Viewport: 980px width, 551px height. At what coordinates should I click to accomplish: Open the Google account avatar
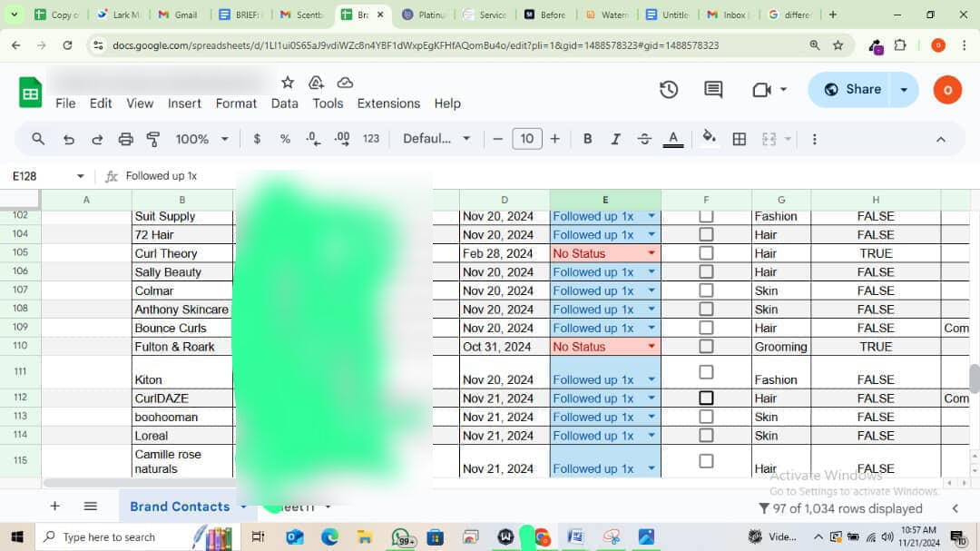pos(947,90)
